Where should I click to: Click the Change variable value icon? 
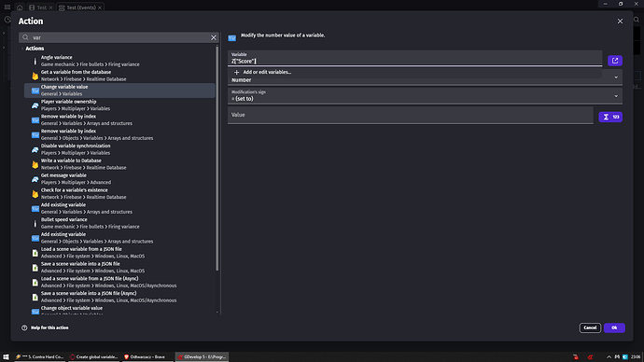coord(35,90)
